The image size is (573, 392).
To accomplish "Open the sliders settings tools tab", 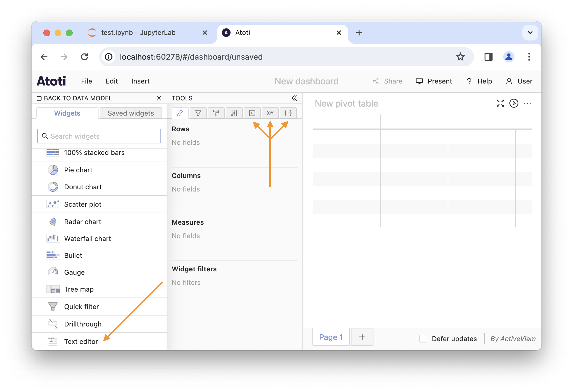I will pos(234,113).
